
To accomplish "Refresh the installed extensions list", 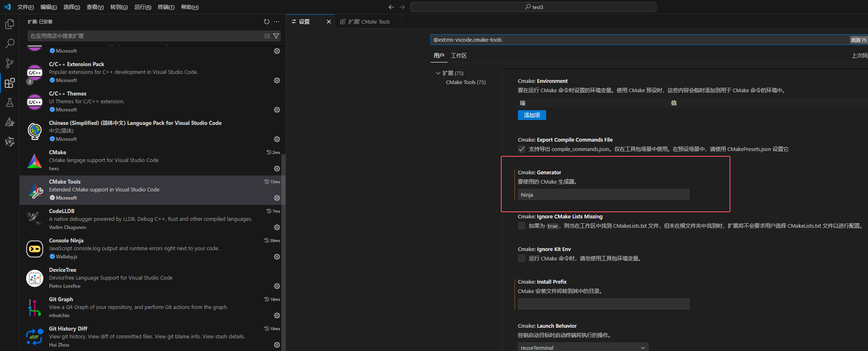I will click(267, 22).
